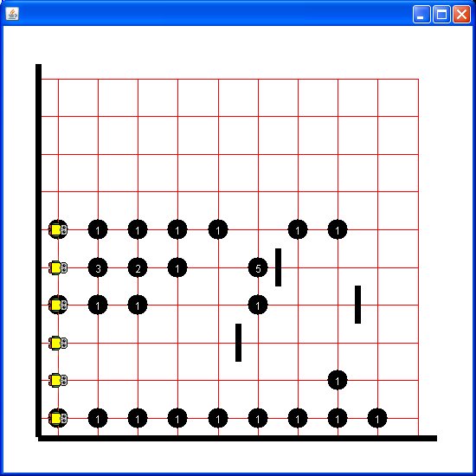The height and width of the screenshot is (476, 476).
Task: Select the rightmost vertical wall segment
Action: (x=358, y=305)
